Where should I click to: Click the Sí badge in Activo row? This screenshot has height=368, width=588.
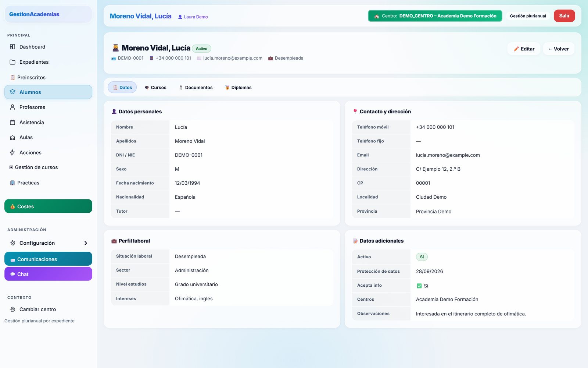422,257
